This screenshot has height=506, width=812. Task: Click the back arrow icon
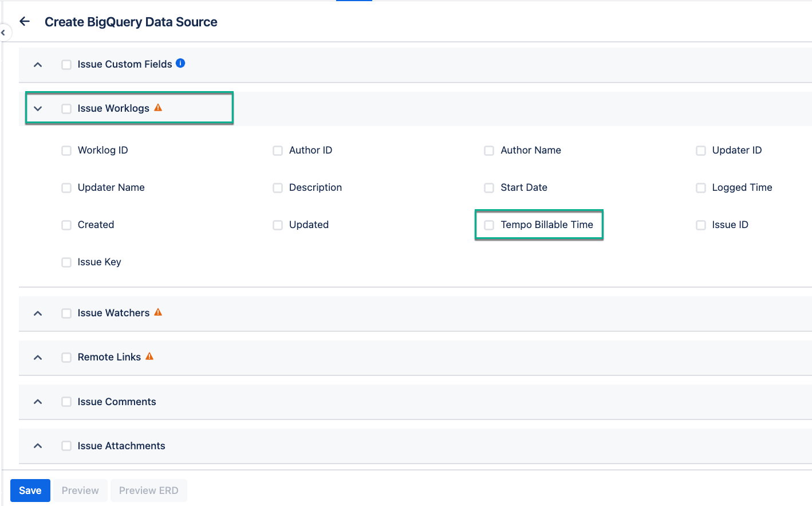coord(25,22)
